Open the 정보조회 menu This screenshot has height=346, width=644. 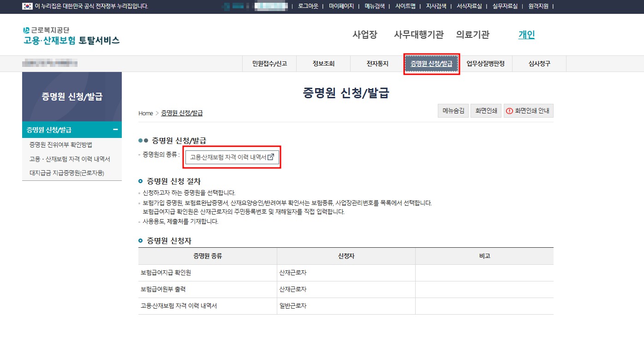(323, 64)
